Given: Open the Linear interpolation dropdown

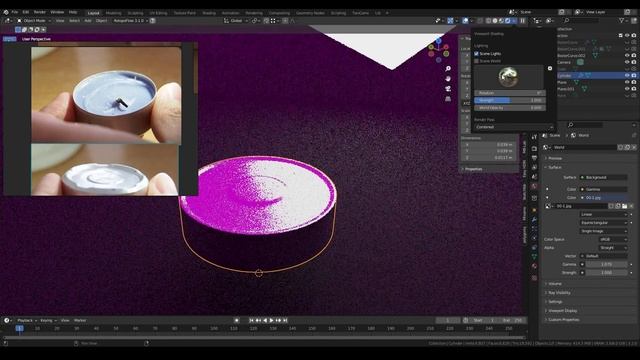Looking at the screenshot, I should point(603,214).
